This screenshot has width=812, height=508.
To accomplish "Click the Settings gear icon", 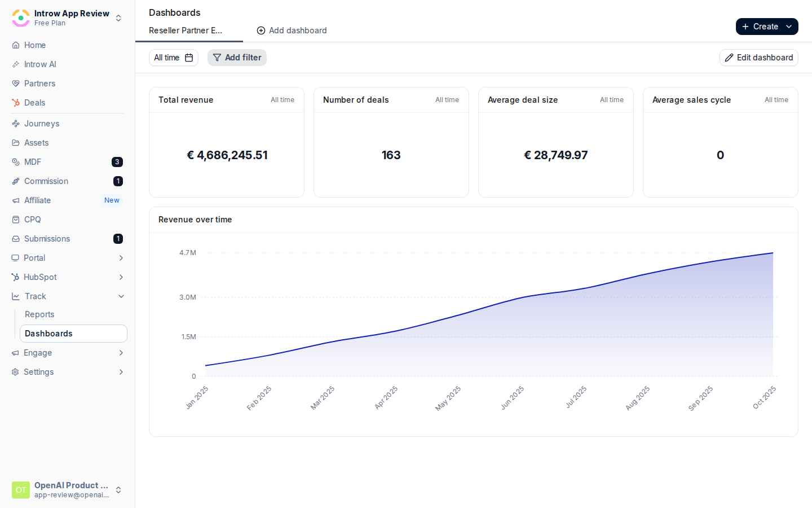I will click(x=15, y=372).
